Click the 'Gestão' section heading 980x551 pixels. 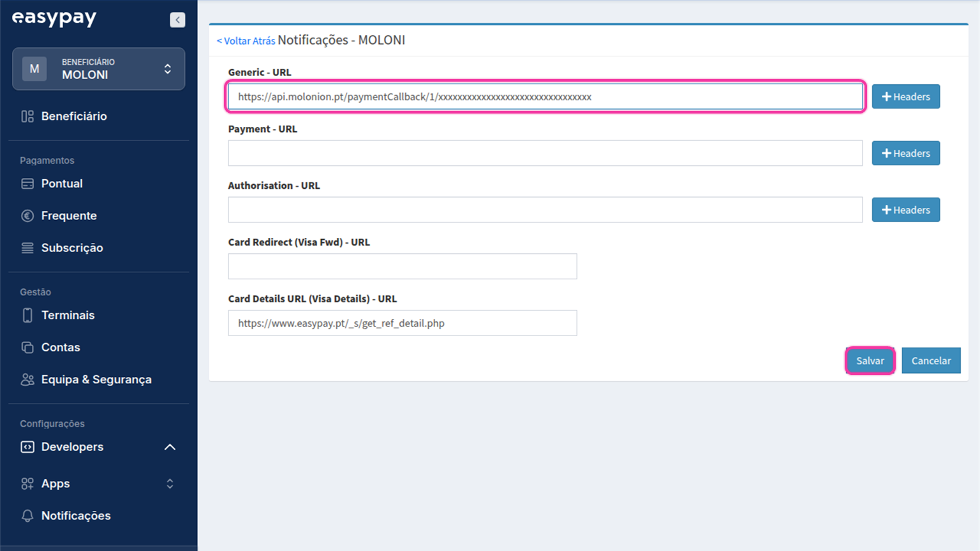pos(36,292)
